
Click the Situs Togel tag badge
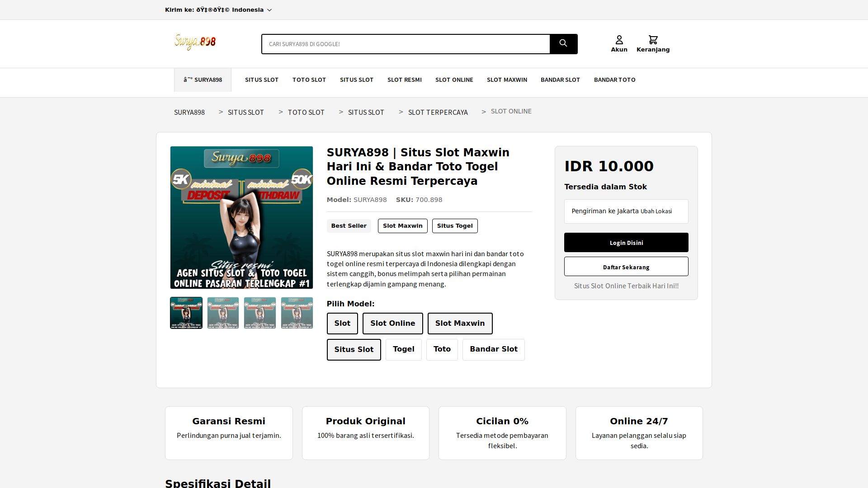pyautogui.click(x=455, y=226)
